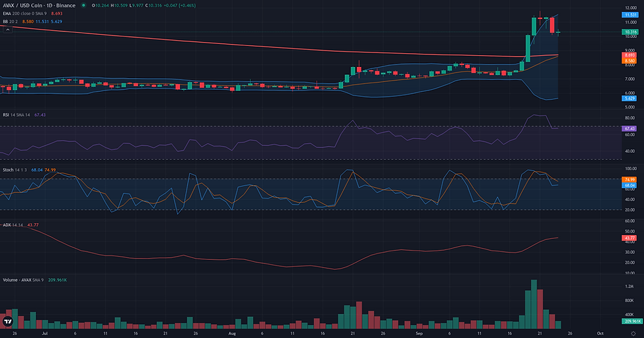
Task: Click the Stoch %K label 68.04 on the axis
Action: [x=630, y=185]
